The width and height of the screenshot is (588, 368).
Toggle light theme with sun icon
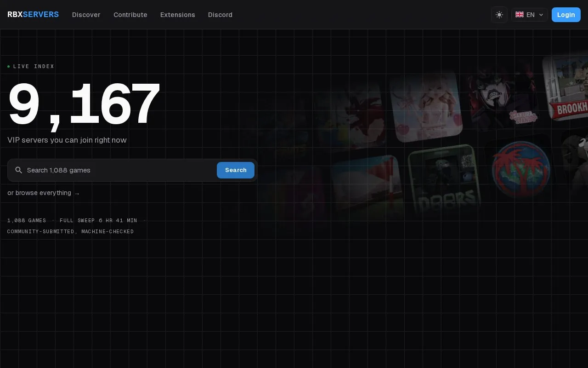pos(499,15)
